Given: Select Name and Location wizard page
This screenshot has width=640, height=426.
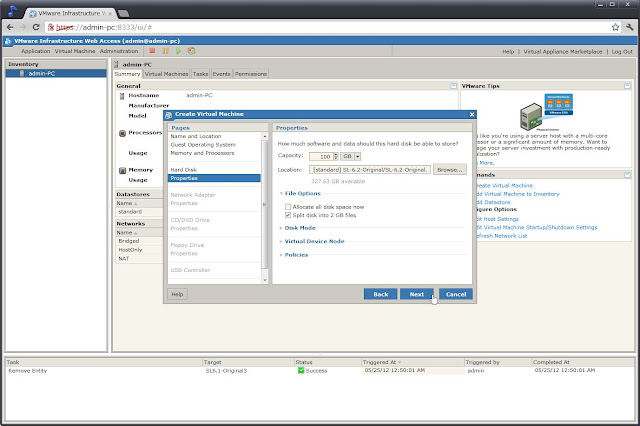Looking at the screenshot, I should 196,136.
